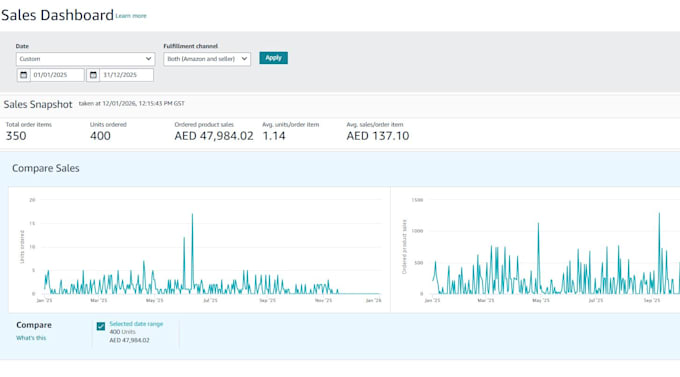Screen dimensions: 680x377
Task: Click the Selected date range label
Action: 136,324
